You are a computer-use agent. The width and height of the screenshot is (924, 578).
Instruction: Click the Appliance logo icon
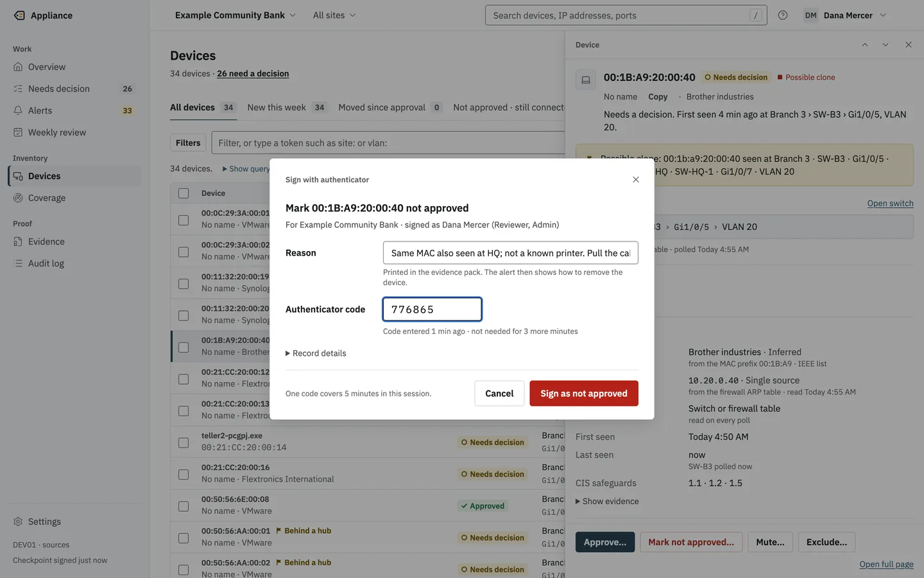(x=19, y=15)
